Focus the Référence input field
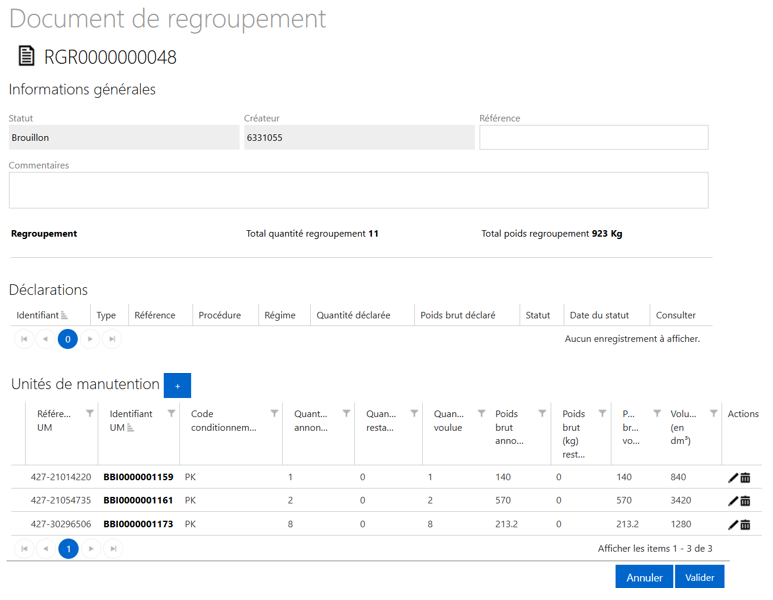Screen dimensions: 773x600 (593, 138)
